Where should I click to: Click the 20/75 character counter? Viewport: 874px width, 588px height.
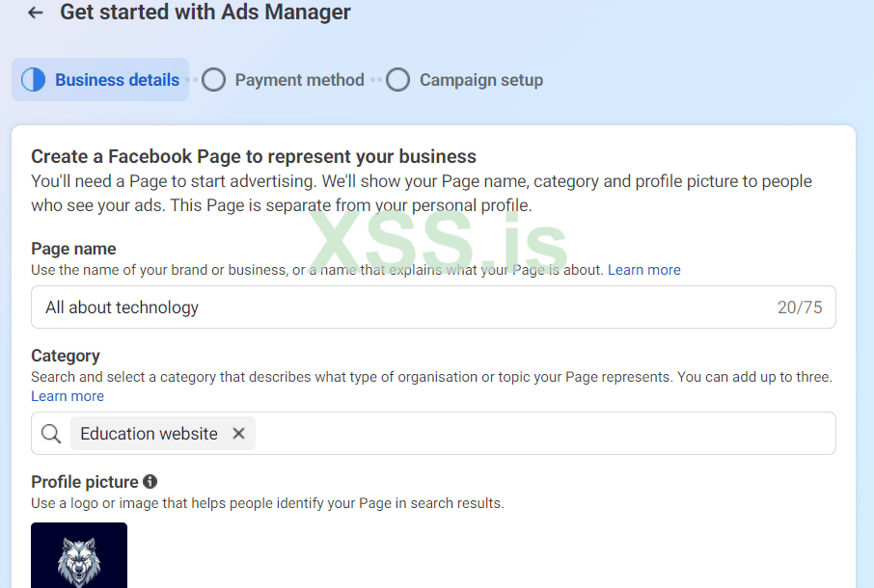(x=800, y=307)
